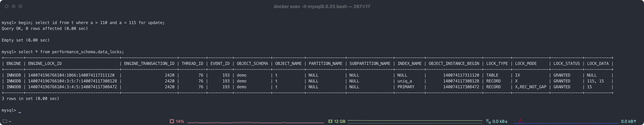Click the CPU usage graph line
This screenshot has width=644, height=125.
[256, 122]
